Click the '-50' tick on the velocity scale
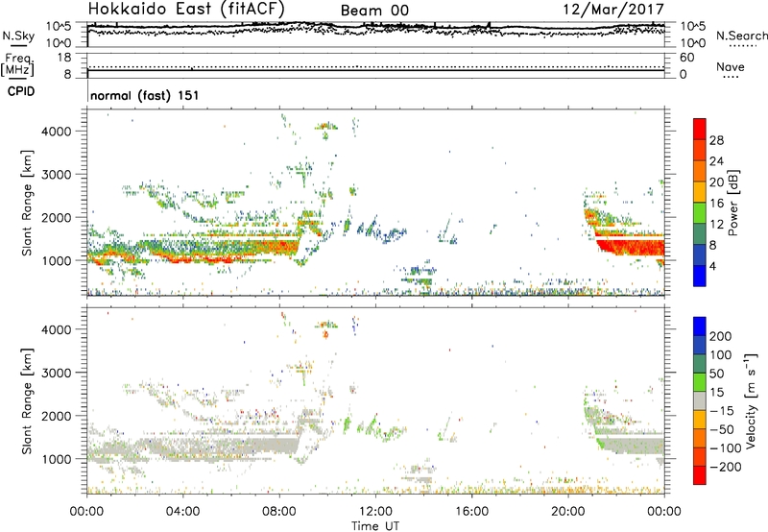 722,429
